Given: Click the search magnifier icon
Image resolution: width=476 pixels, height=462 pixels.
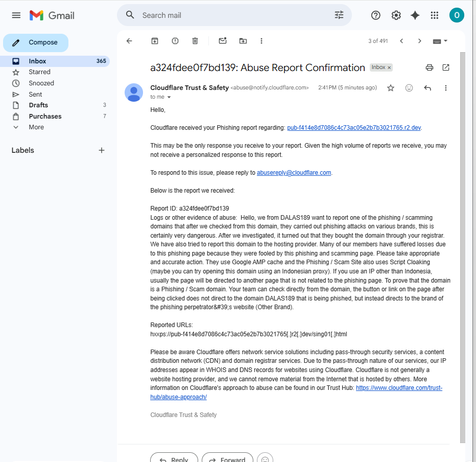Looking at the screenshot, I should pos(130,15).
